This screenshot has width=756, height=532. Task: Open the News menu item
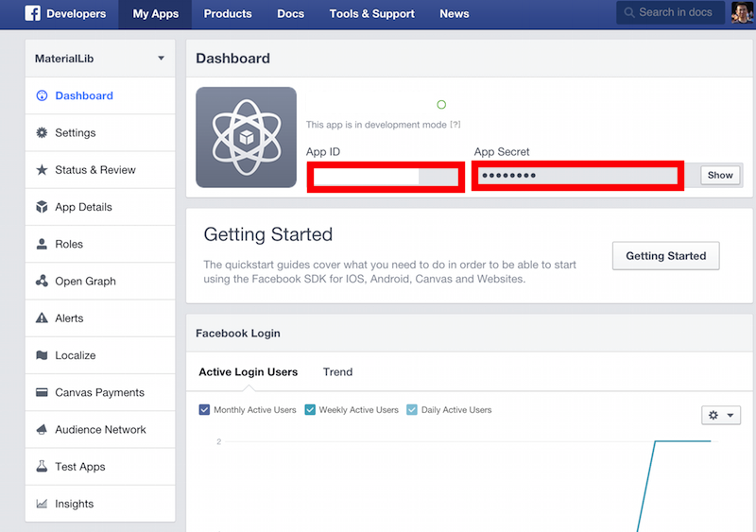coord(455,14)
